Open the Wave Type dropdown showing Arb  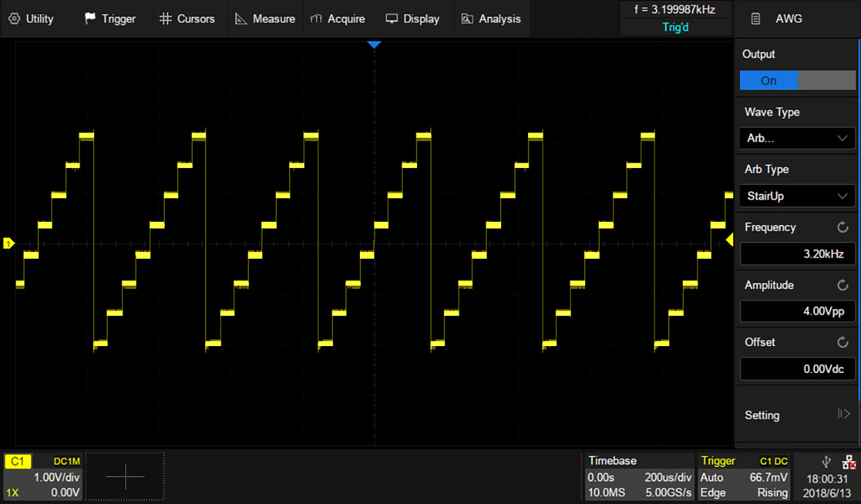point(796,138)
